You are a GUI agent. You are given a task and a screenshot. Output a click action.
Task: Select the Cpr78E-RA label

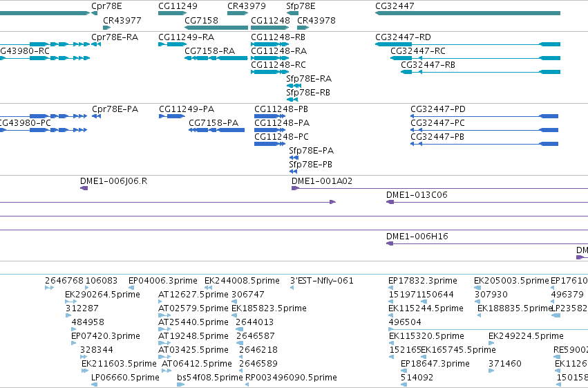[x=115, y=37]
